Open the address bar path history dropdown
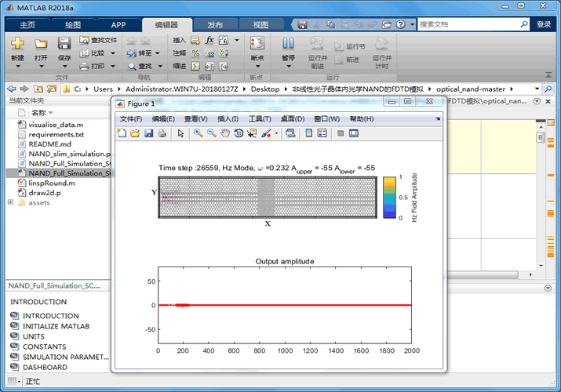The height and width of the screenshot is (392, 561). [x=537, y=89]
